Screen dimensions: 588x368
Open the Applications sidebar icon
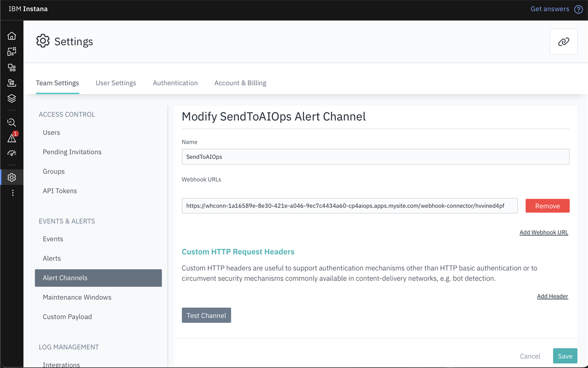(x=12, y=68)
